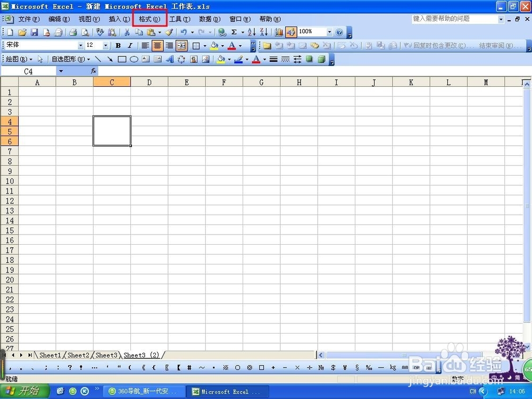Click the Select Objects pointer
Screen dimensions: 532x399
coord(40,60)
